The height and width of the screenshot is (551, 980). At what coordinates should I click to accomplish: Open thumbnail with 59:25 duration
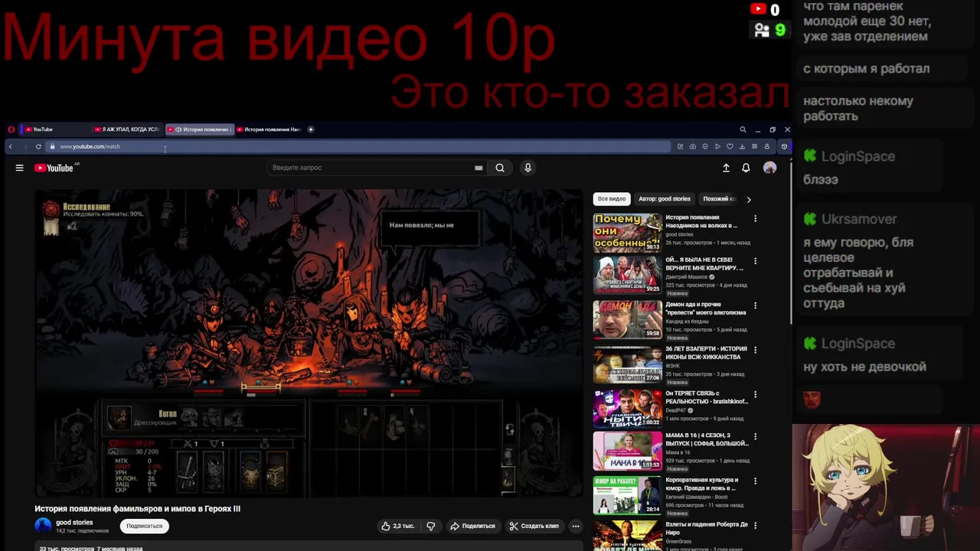click(x=627, y=275)
